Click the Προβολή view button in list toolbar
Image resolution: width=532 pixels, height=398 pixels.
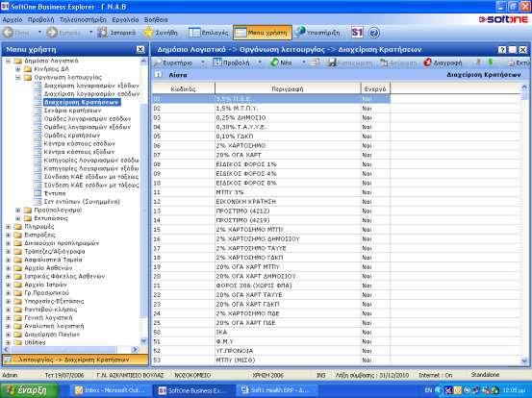[x=231, y=62]
